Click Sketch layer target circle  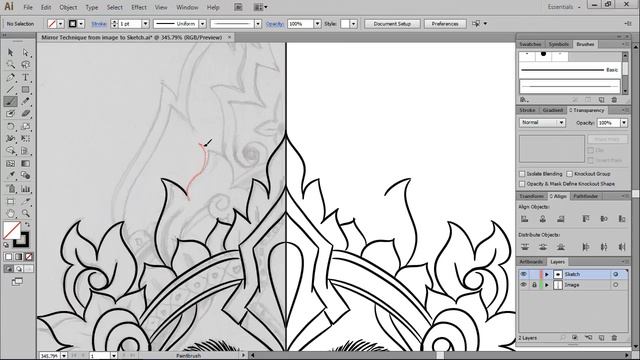tap(616, 274)
